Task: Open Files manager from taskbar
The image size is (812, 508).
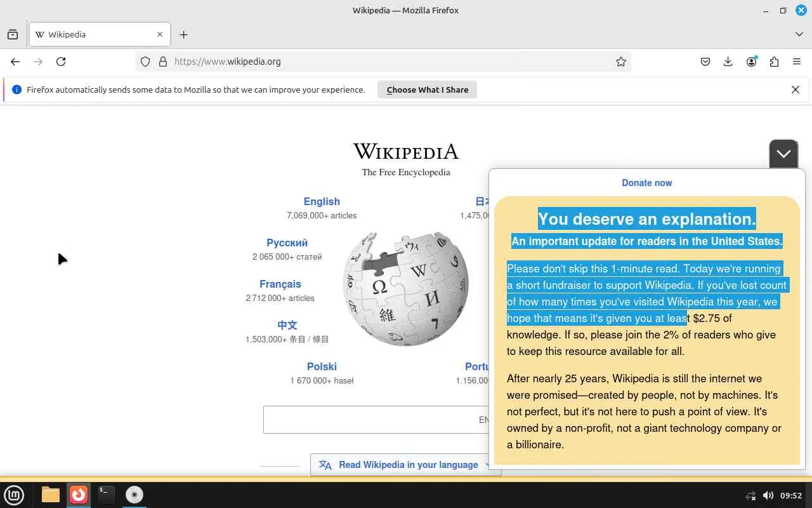Action: pyautogui.click(x=51, y=494)
